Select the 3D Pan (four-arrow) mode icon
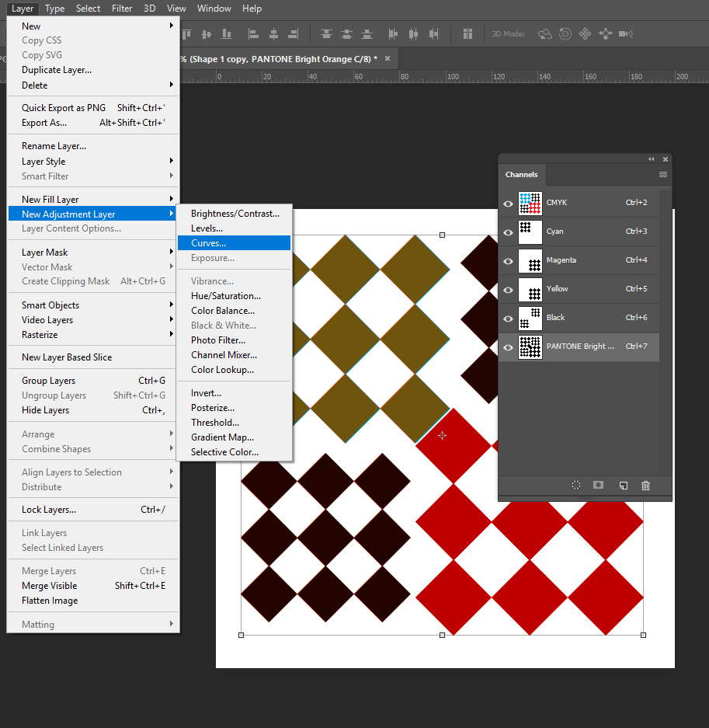 point(585,33)
